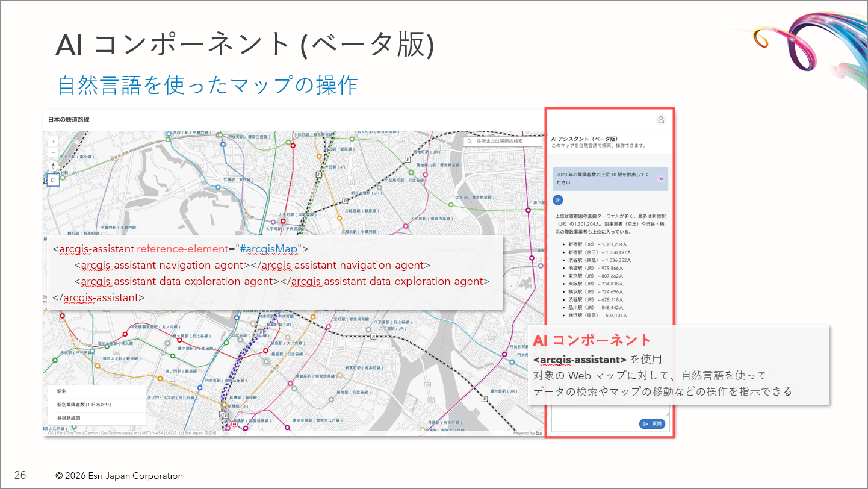Click the AI アシスタント (ベータ版) heading
The image size is (868, 489).
[x=584, y=139]
